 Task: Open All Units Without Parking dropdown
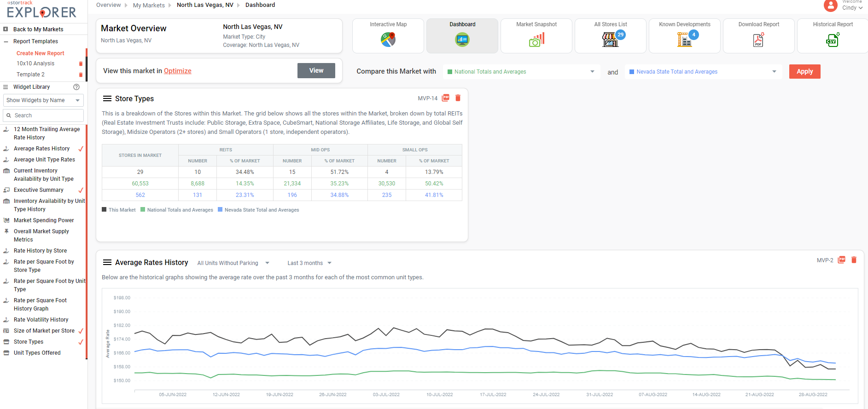233,263
